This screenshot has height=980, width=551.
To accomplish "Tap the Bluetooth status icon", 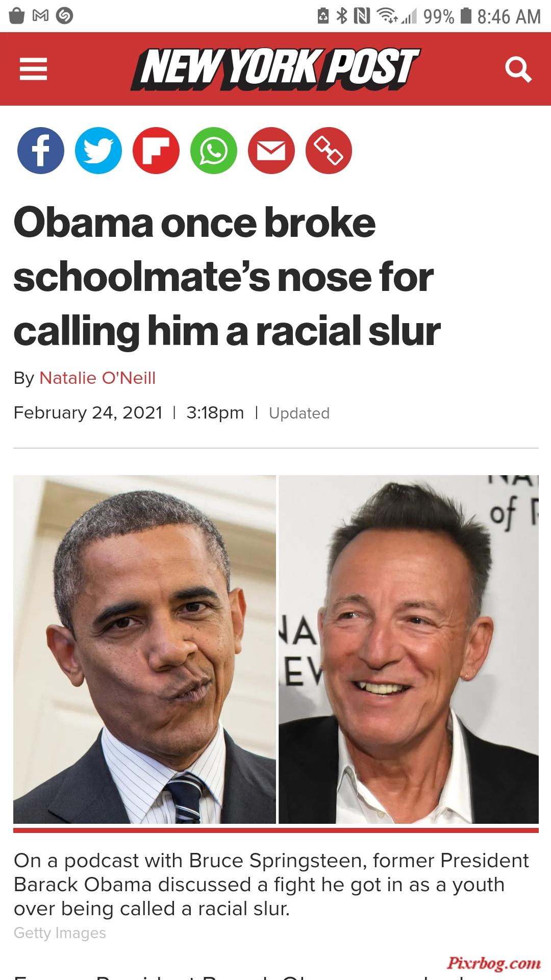I will click(342, 16).
